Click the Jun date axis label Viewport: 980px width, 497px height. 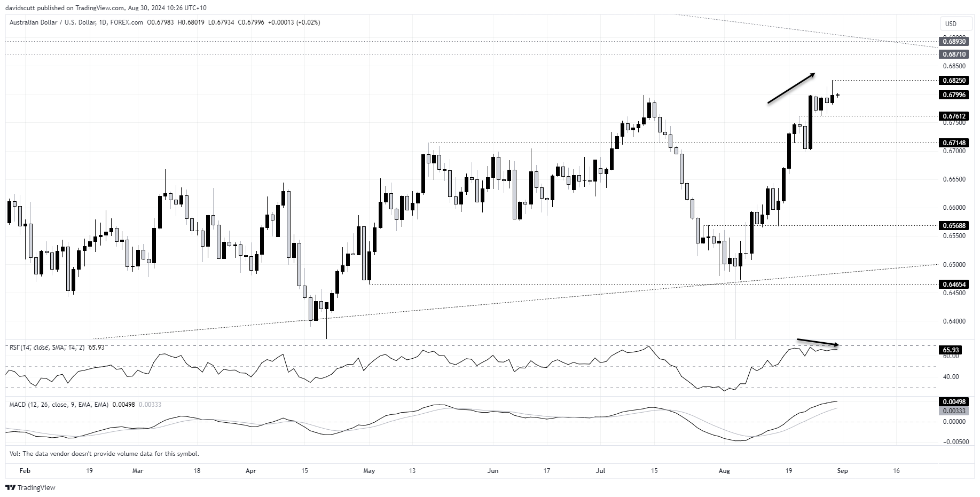point(493,471)
